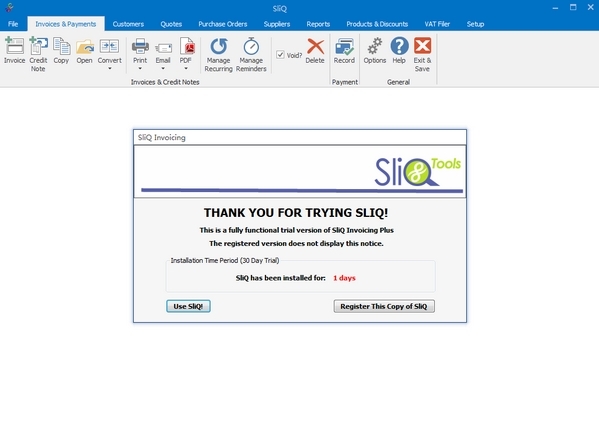Open the Setup tab
599x425 pixels.
pyautogui.click(x=476, y=24)
